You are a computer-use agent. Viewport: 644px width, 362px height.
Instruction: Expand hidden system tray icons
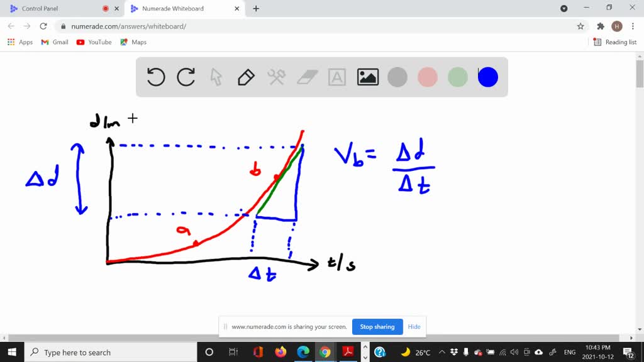(442, 352)
